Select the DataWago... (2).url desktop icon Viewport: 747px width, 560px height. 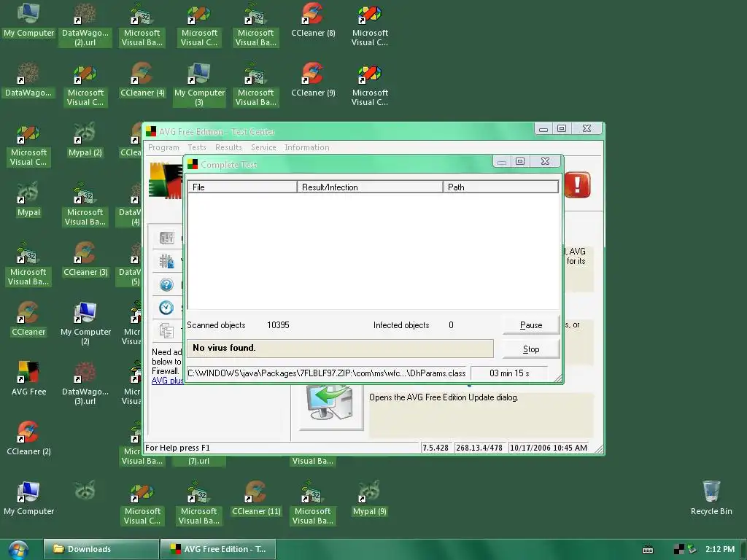tap(85, 25)
